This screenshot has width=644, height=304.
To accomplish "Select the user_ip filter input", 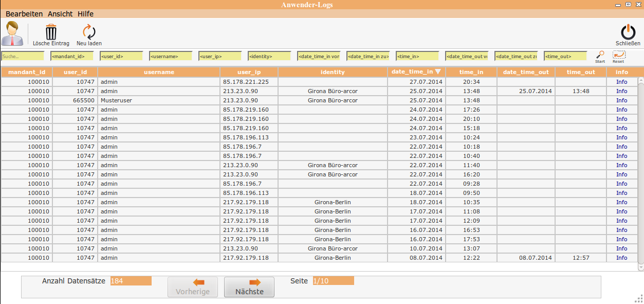I will coord(220,56).
